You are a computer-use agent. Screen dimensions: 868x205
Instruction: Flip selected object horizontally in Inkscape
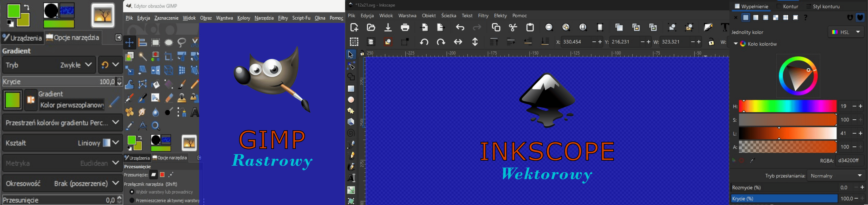click(458, 42)
